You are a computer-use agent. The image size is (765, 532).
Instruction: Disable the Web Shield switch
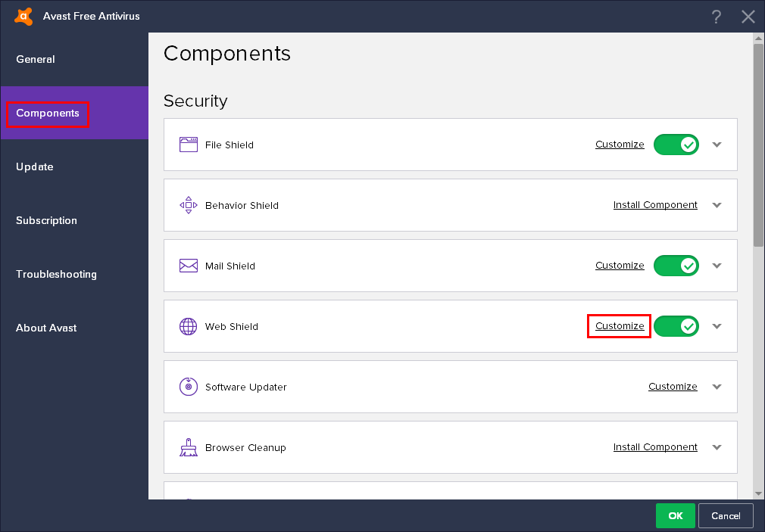[x=676, y=326]
